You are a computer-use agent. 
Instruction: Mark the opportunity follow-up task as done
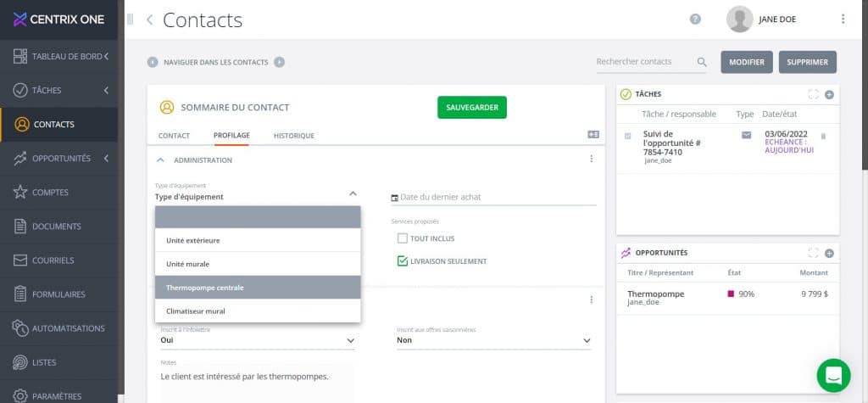point(627,136)
